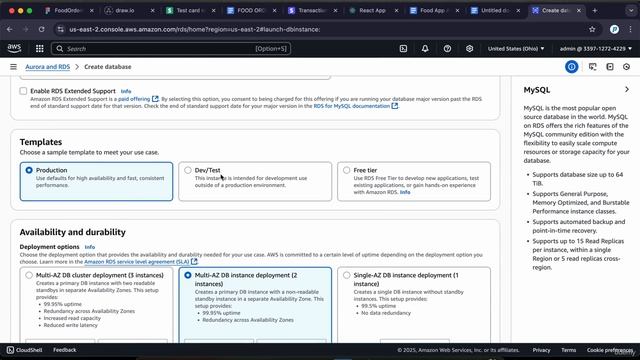640x360 pixels.
Task: Open Cookie preferences in the footer
Action: click(x=610, y=350)
